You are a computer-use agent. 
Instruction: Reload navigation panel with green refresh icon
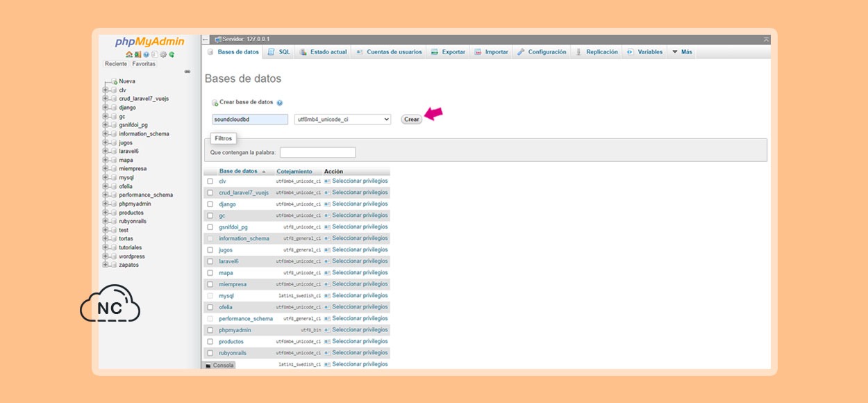(172, 54)
